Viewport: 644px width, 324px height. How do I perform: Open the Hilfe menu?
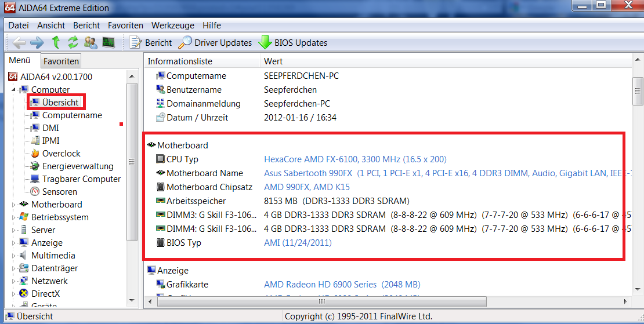212,26
